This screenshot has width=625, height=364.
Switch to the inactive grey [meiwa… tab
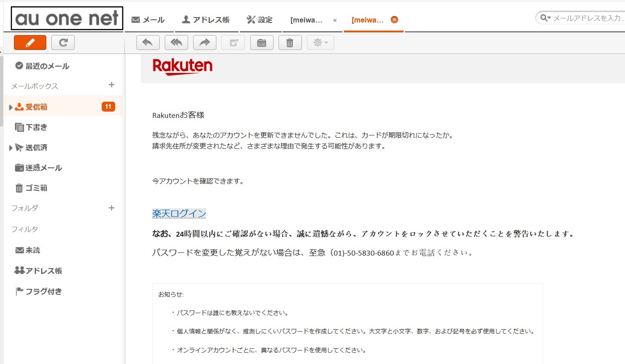(306, 20)
